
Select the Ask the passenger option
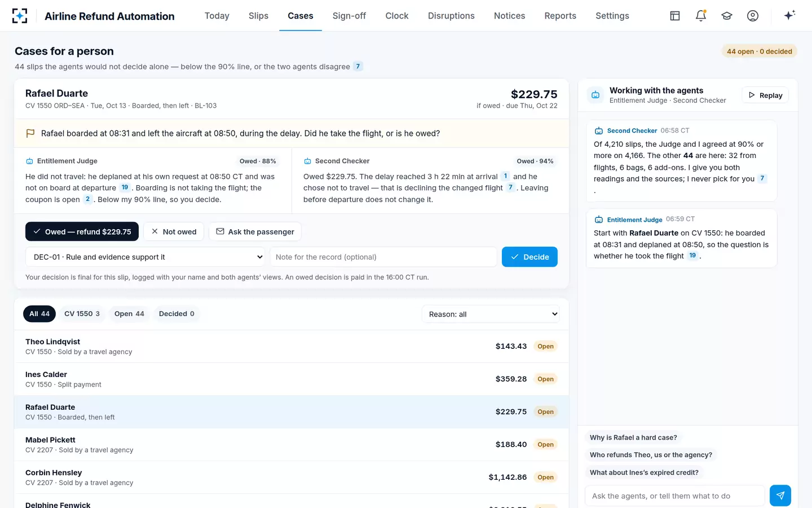point(255,231)
